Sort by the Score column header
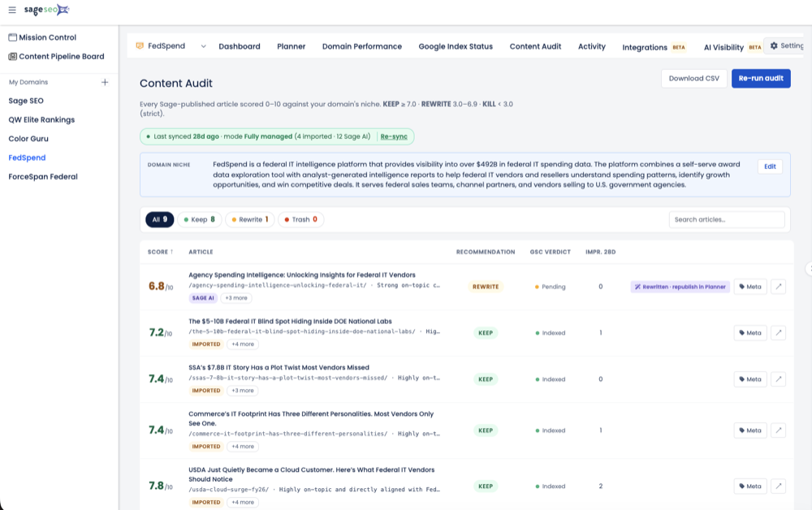The width and height of the screenshot is (812, 510). 161,252
